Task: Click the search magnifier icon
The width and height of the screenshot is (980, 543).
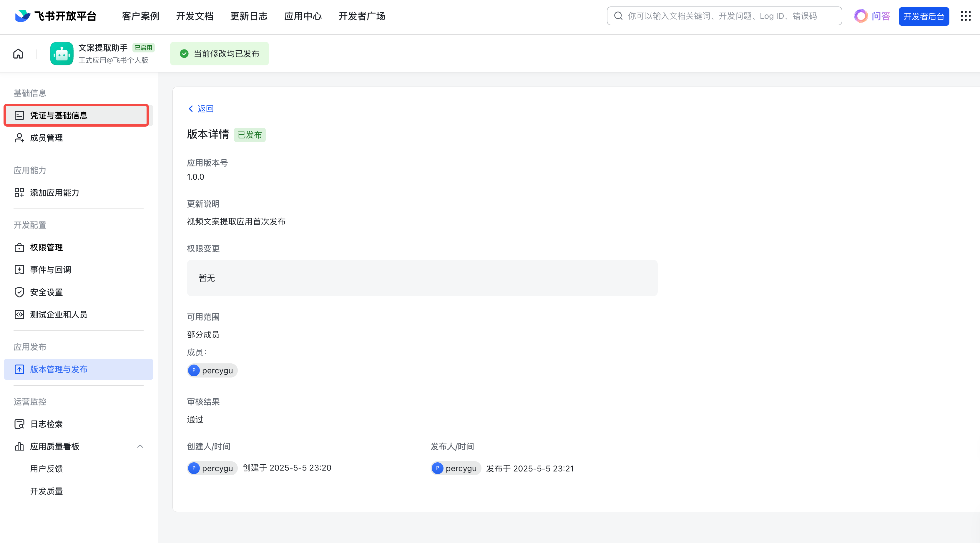Action: [x=619, y=16]
